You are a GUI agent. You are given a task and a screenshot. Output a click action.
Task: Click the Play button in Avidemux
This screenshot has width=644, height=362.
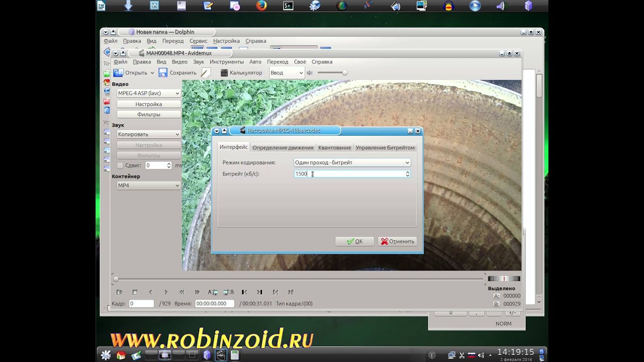coord(119,292)
